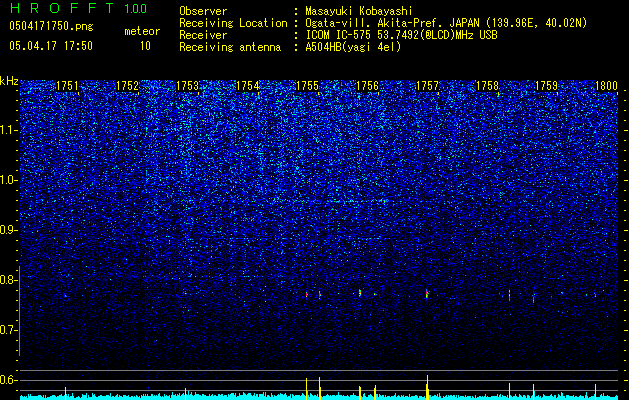Click the 1758 time marker

tap(487, 86)
